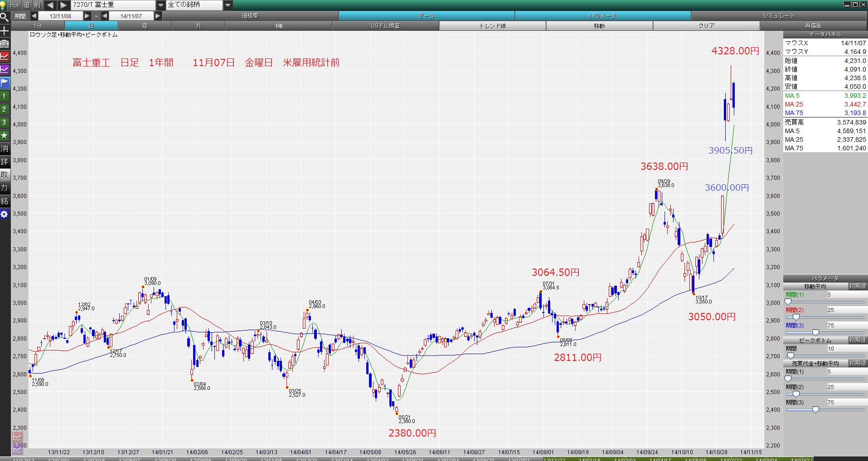This screenshot has width=868, height=461.
Task: Open the 全ての銘柄 filter dropdown
Action: [228, 5]
